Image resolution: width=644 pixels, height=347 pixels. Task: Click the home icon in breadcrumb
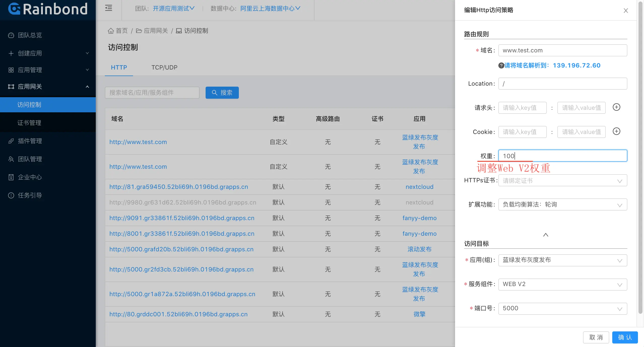(x=111, y=31)
